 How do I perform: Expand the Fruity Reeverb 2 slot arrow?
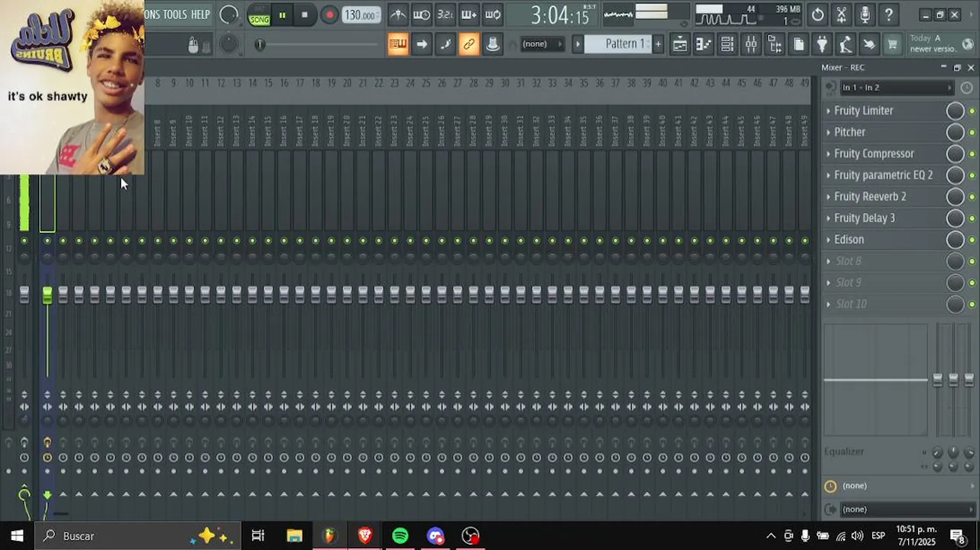(x=828, y=196)
